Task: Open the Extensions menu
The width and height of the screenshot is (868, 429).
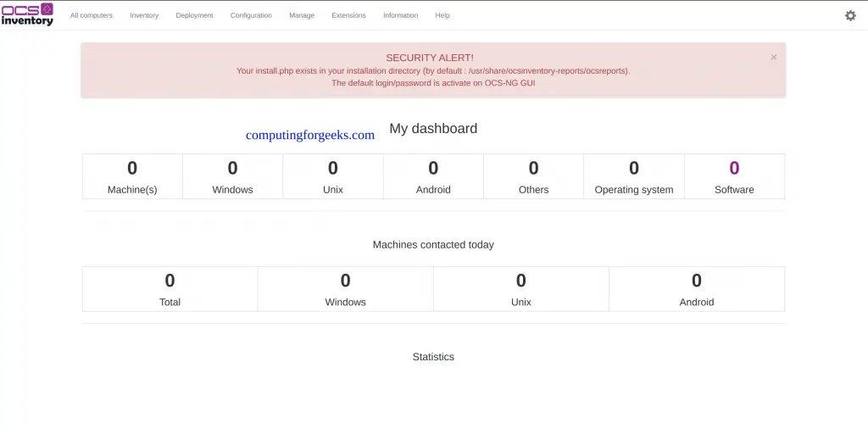Action: [x=348, y=15]
